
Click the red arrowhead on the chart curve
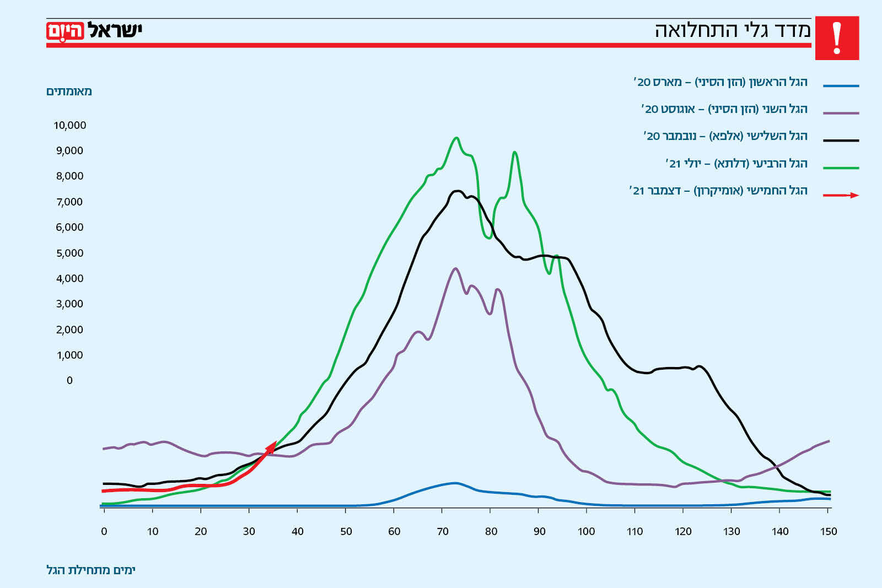pos(271,447)
